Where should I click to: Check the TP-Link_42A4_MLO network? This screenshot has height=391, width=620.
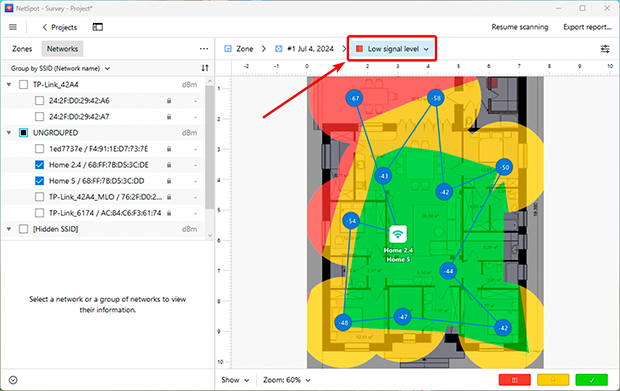pos(39,197)
